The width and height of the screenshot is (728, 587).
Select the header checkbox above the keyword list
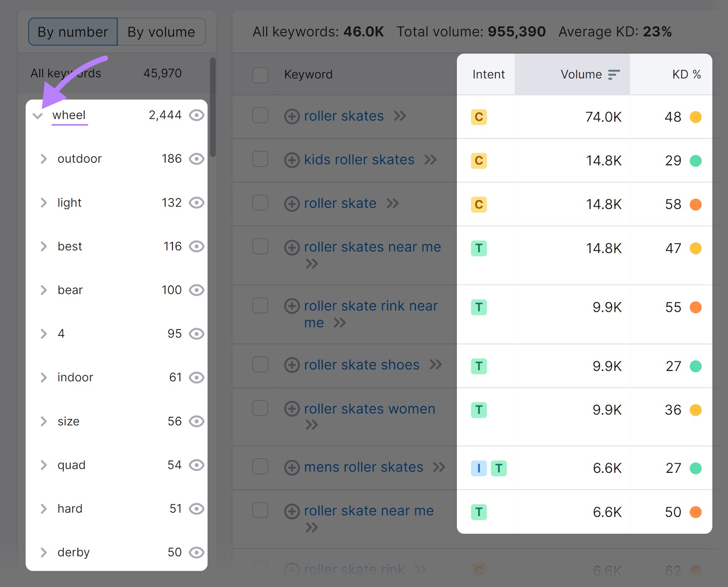260,75
